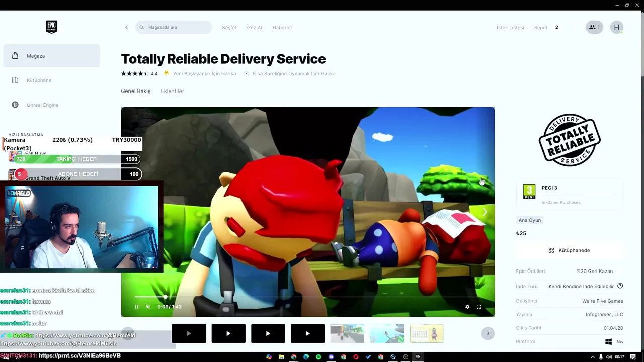Click the Kütüphanede button
The image size is (644, 362).
569,250
